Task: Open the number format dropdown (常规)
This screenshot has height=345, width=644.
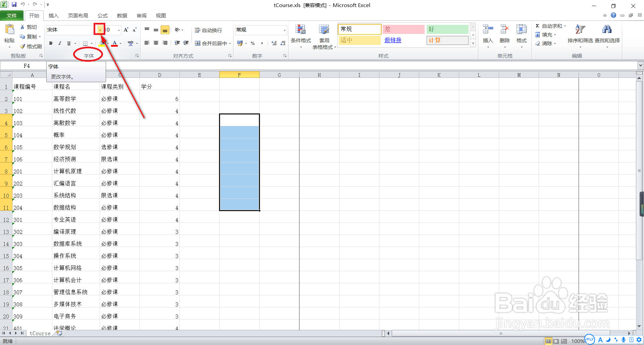Action: 284,30
